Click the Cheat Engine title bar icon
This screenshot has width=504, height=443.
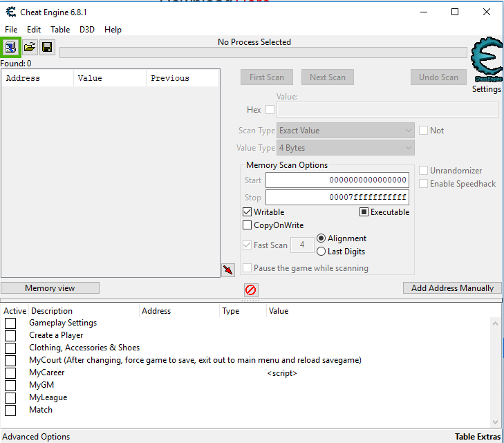[x=11, y=12]
